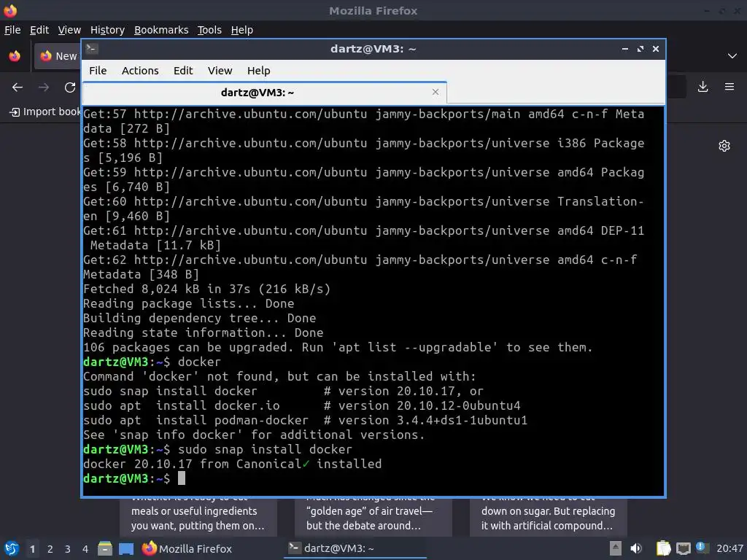Click the terminal icon in title bar
The image size is (747, 560).
click(92, 48)
